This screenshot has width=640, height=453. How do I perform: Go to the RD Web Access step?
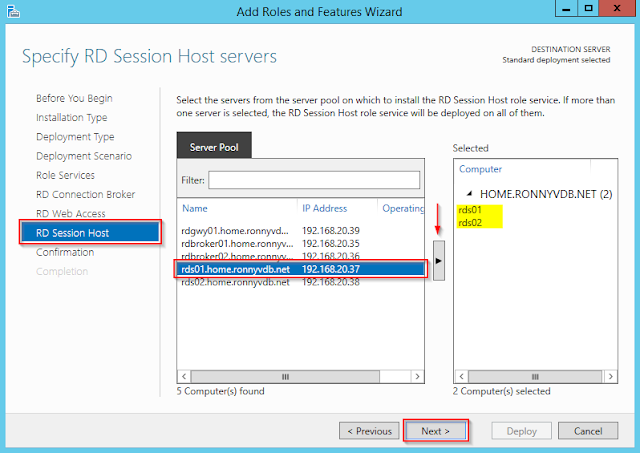(70, 213)
